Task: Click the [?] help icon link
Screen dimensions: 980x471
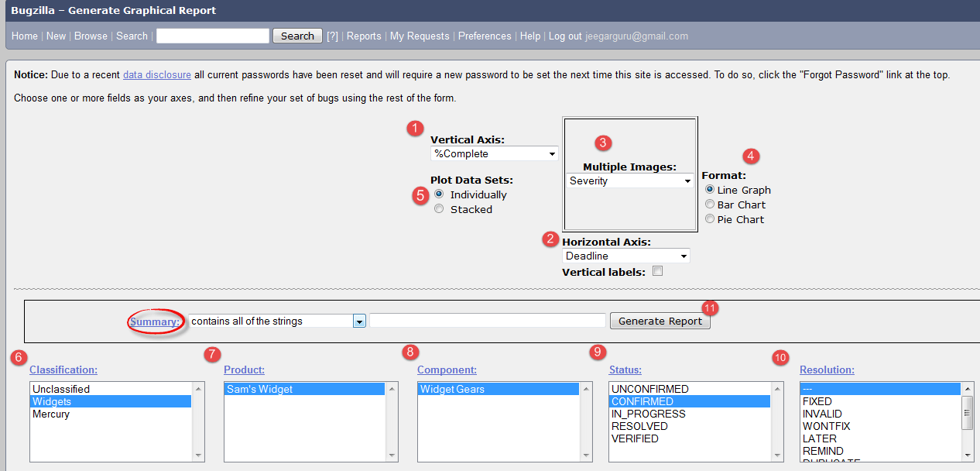Action: (332, 36)
